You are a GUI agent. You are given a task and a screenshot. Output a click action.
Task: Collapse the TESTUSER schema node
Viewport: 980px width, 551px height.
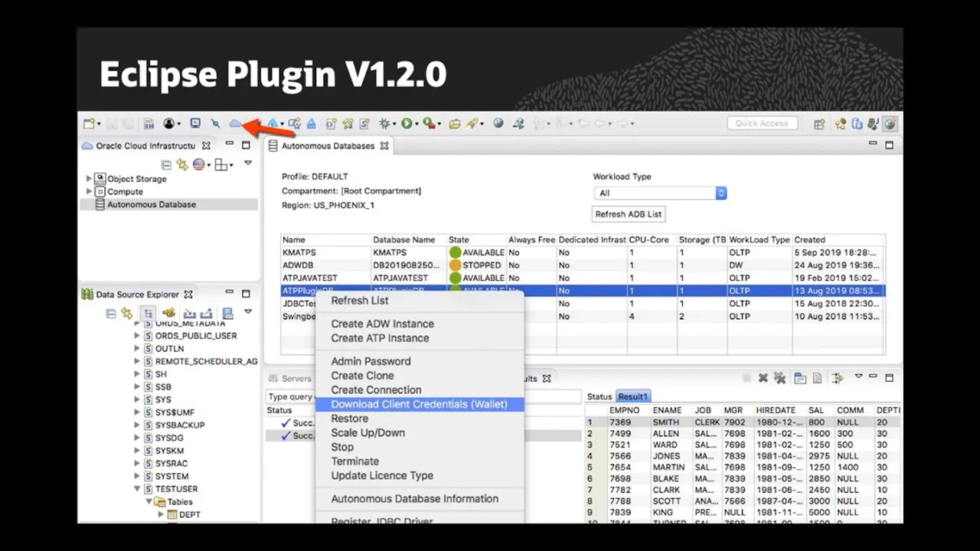tap(138, 488)
